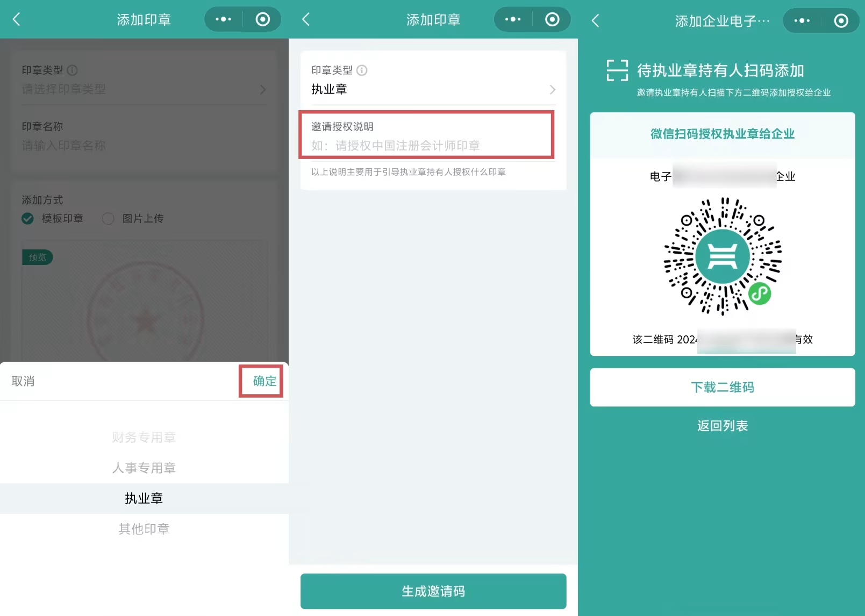This screenshot has height=616, width=865.
Task: Open the more menu on right screen
Action: tap(802, 20)
